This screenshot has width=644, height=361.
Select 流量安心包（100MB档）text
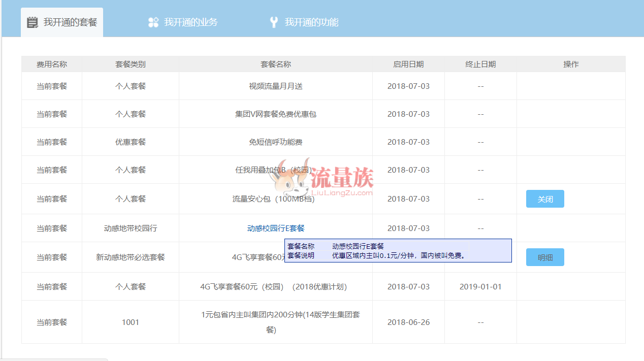tap(274, 199)
